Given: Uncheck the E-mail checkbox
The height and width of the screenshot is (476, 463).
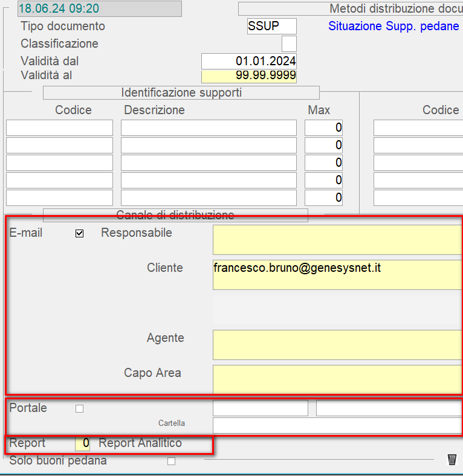Looking at the screenshot, I should click(79, 234).
